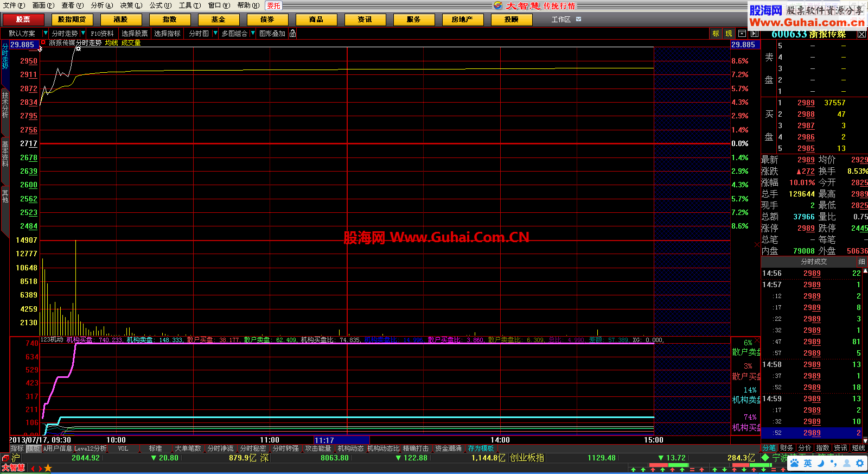Click the 细 detail toggle in 分时成交 header

coord(861,262)
